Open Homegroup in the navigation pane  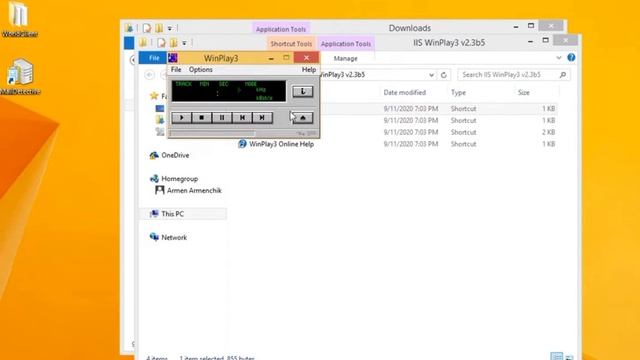[180, 179]
